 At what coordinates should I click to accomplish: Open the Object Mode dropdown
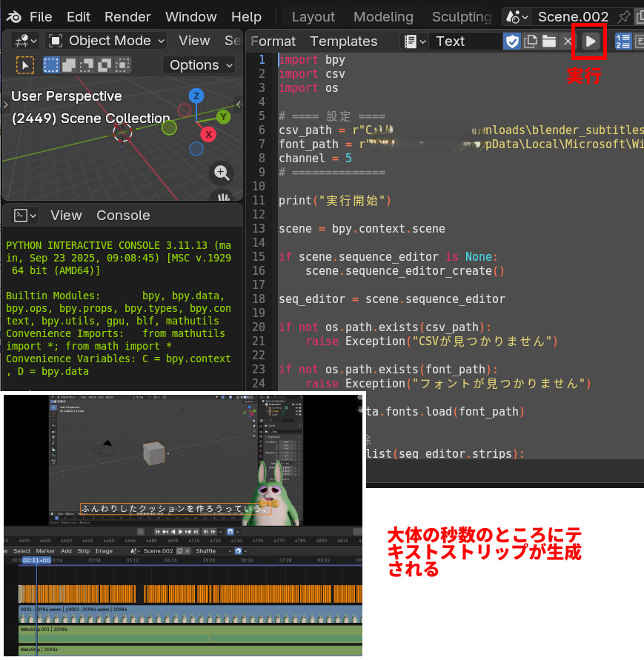click(107, 41)
